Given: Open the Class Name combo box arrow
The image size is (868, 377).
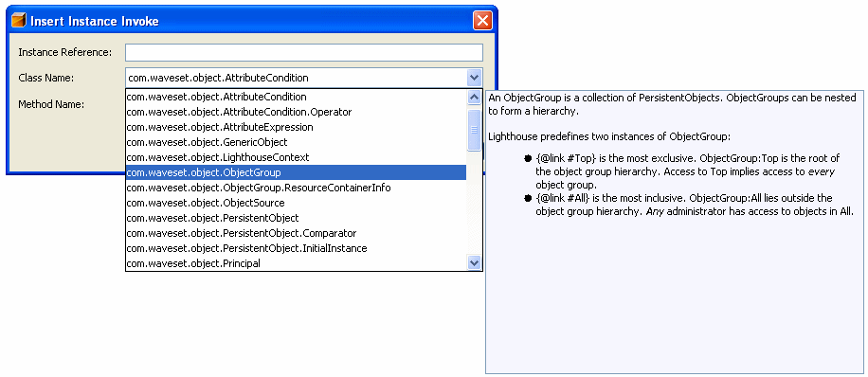Looking at the screenshot, I should 474,78.
